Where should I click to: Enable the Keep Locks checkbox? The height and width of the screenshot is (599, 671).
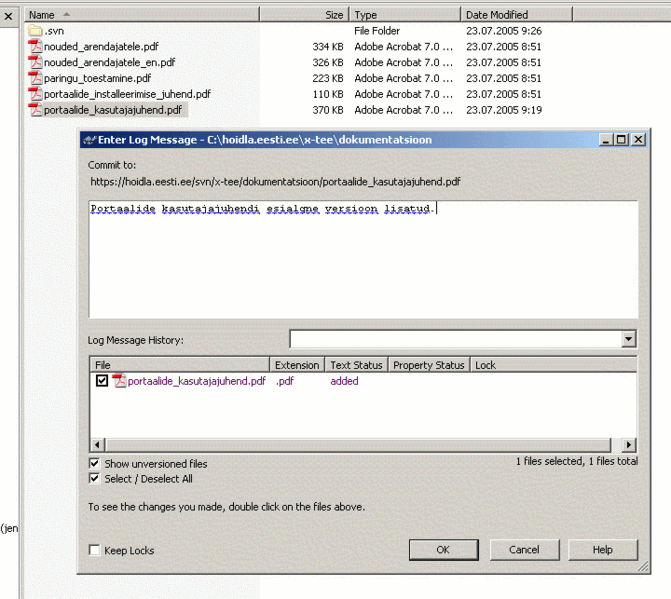click(94, 550)
